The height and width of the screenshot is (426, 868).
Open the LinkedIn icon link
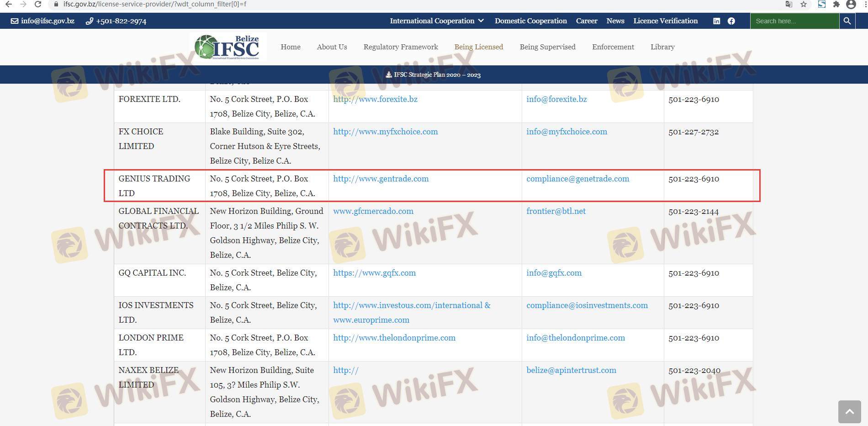(x=716, y=21)
